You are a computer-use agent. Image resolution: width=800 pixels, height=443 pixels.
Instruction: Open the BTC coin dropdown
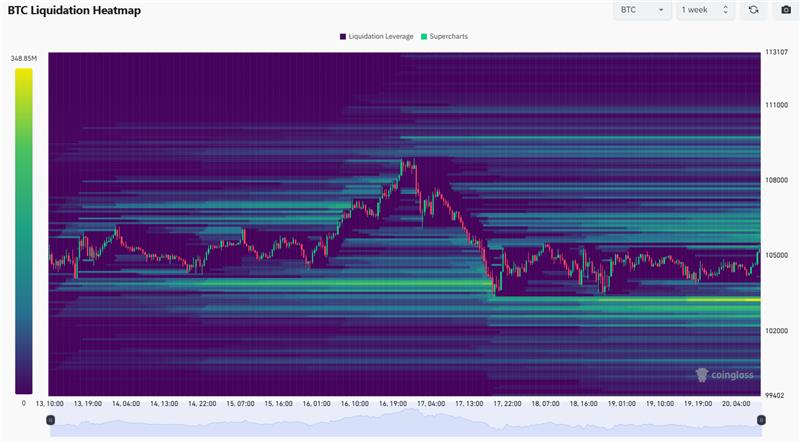tap(642, 10)
